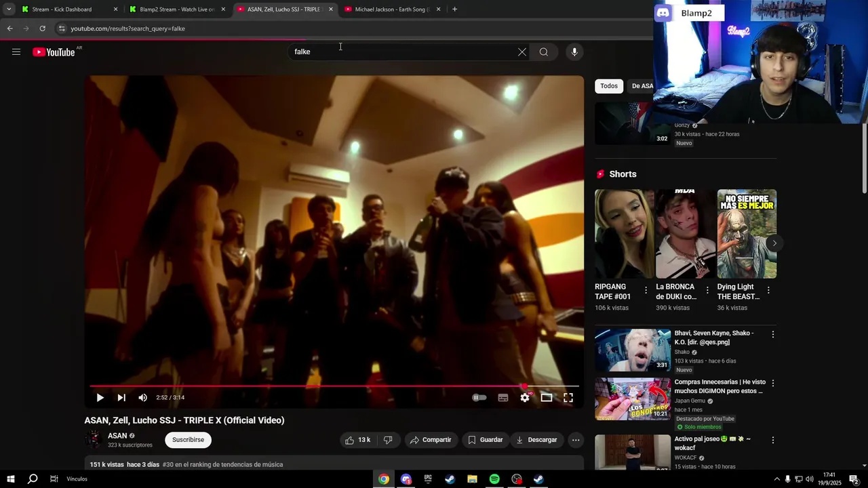Viewport: 868px width, 488px height.
Task: Save video with Guardar button
Action: pos(486,440)
